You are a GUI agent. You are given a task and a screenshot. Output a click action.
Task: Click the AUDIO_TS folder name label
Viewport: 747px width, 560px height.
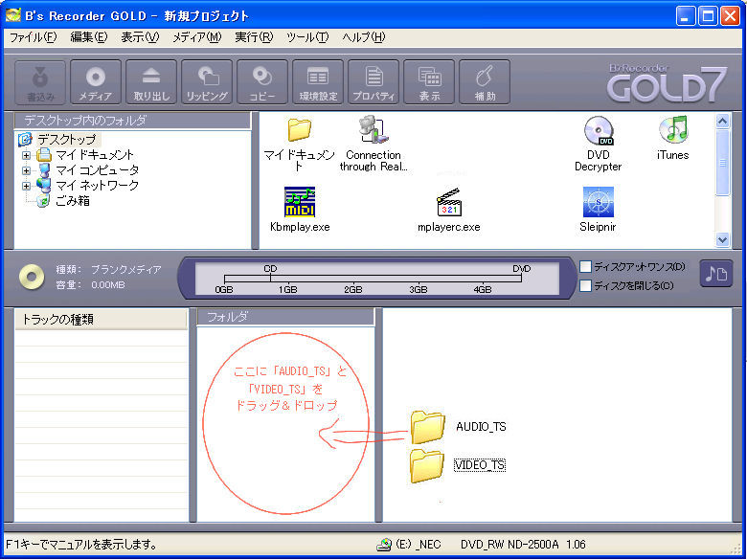pos(481,427)
